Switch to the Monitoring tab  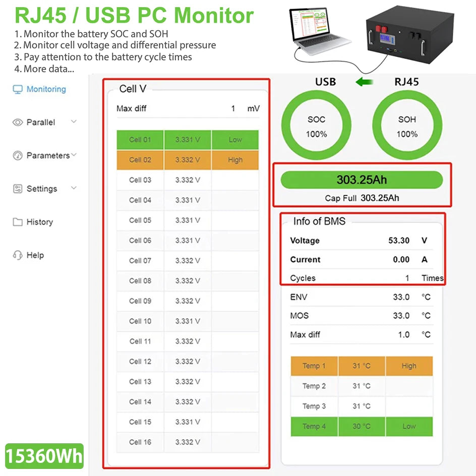45,89
